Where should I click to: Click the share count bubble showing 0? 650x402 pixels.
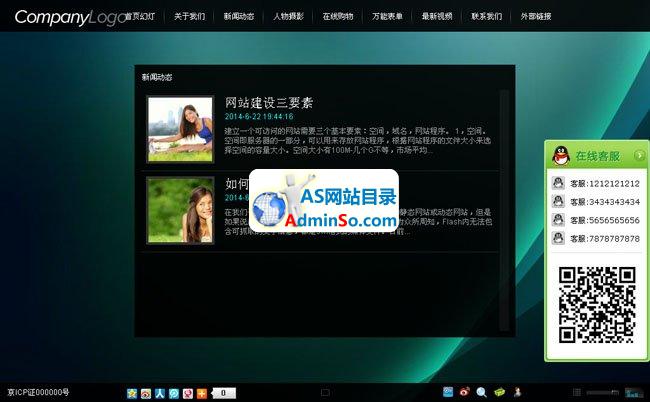click(224, 393)
